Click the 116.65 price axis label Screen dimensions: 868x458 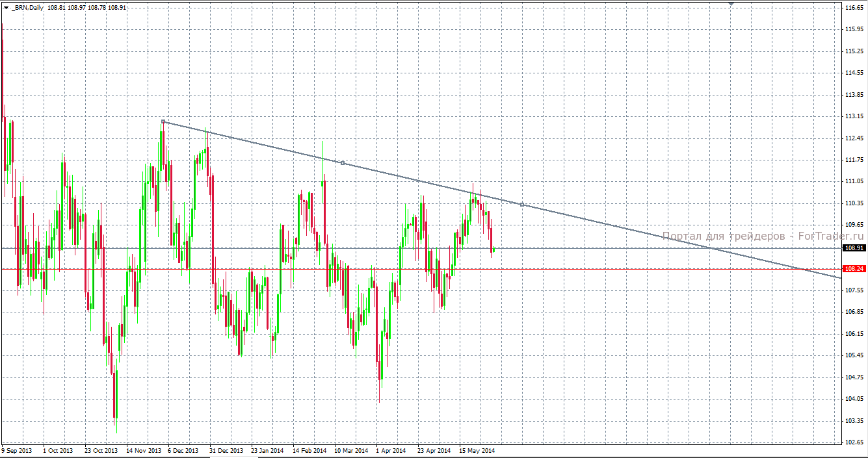pos(854,8)
